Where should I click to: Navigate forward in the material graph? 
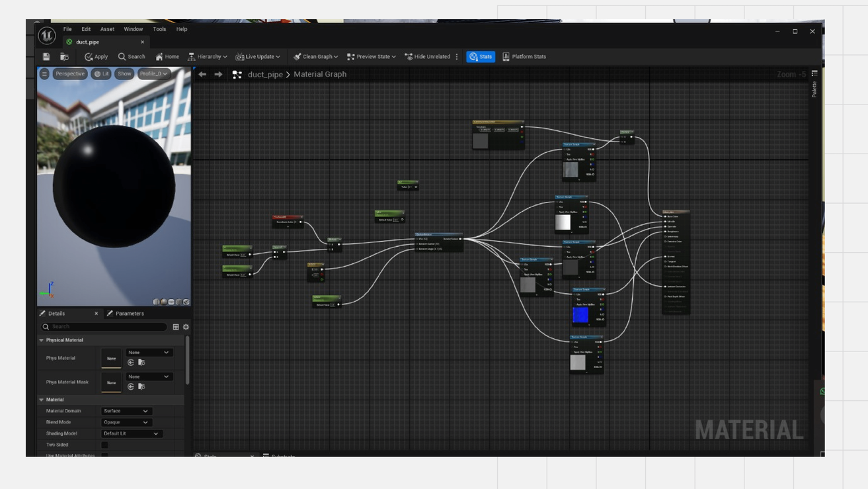click(x=218, y=75)
